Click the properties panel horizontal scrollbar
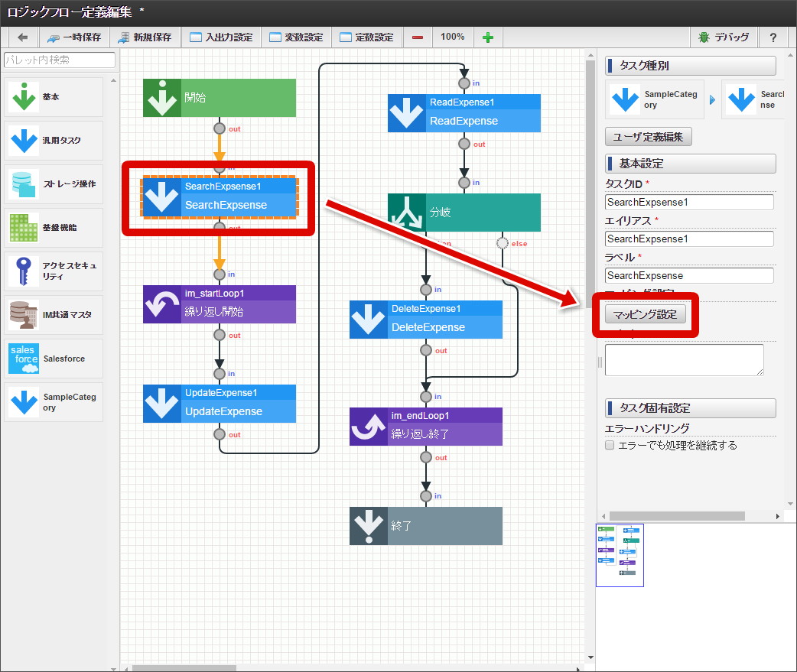797x672 pixels. click(677, 516)
